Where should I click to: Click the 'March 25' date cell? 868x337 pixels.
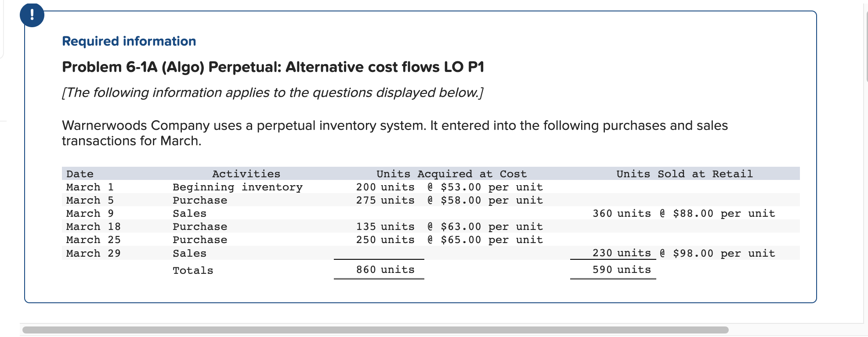pyautogui.click(x=94, y=240)
